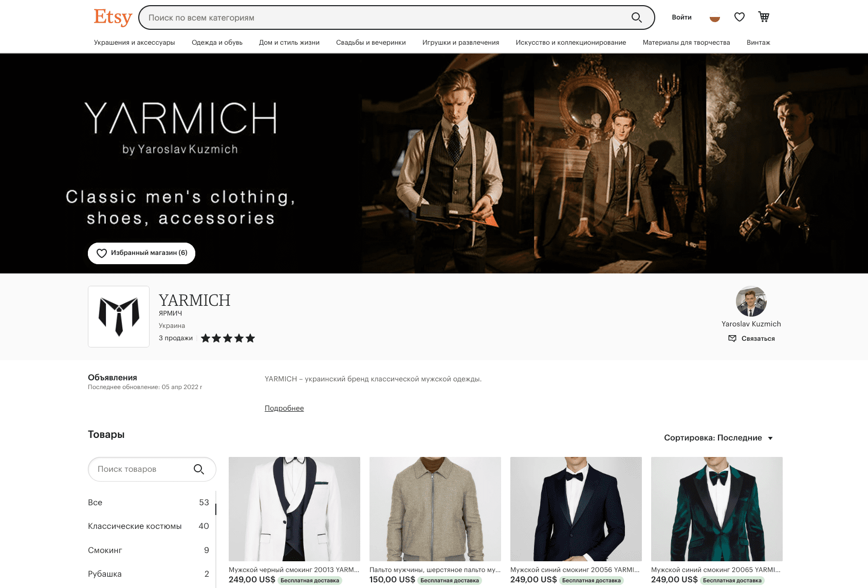Click product title 'Мужской черный смокинг 20013'

(294, 569)
